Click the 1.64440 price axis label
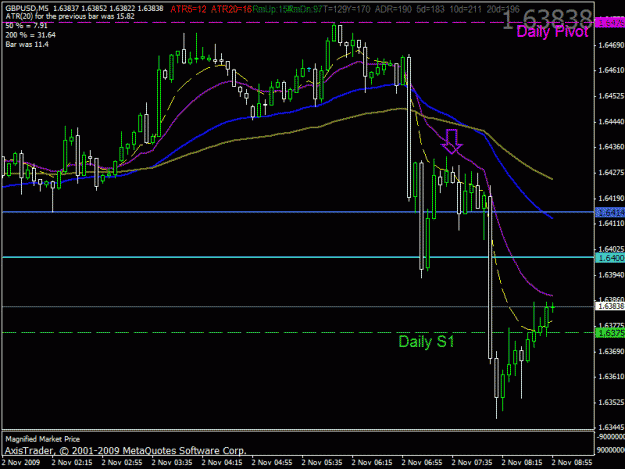The image size is (625, 469). point(611,122)
